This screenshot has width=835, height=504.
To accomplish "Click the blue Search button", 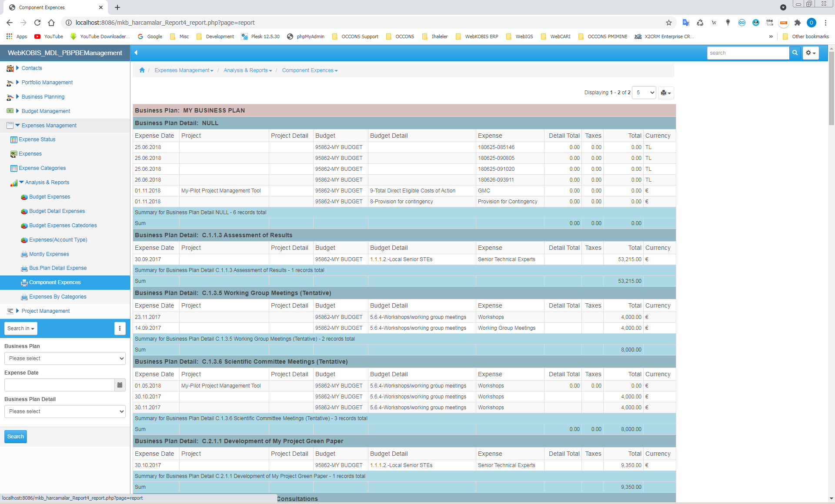I will point(16,437).
